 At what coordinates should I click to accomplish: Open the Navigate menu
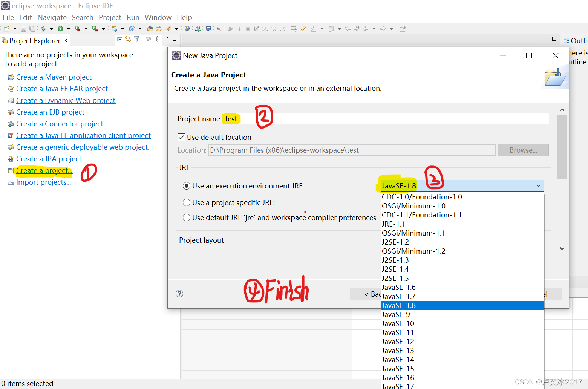coord(52,17)
